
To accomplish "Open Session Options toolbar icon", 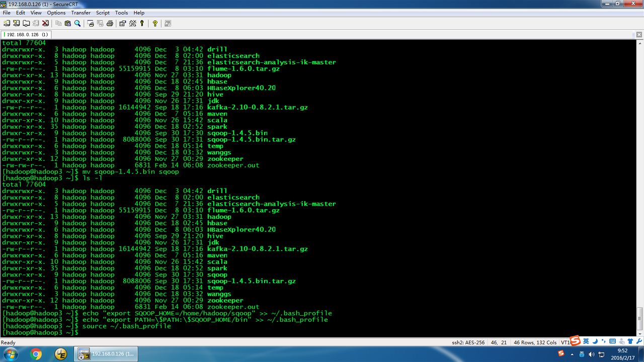I will (x=123, y=23).
